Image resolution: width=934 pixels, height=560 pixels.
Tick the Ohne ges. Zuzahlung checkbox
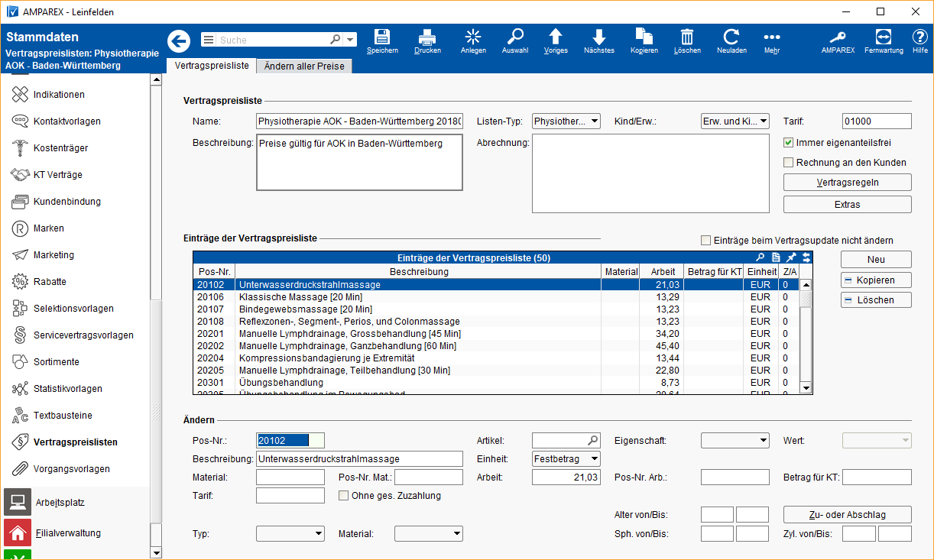point(344,496)
